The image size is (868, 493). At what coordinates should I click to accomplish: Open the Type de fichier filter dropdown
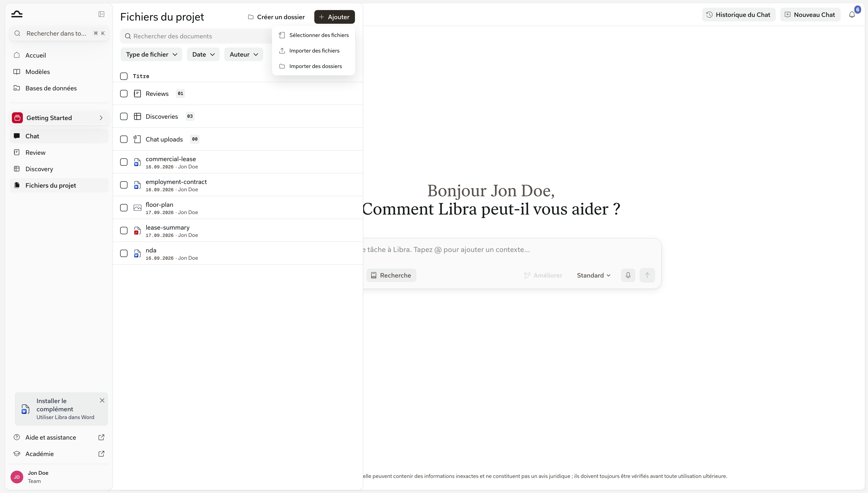pos(151,55)
